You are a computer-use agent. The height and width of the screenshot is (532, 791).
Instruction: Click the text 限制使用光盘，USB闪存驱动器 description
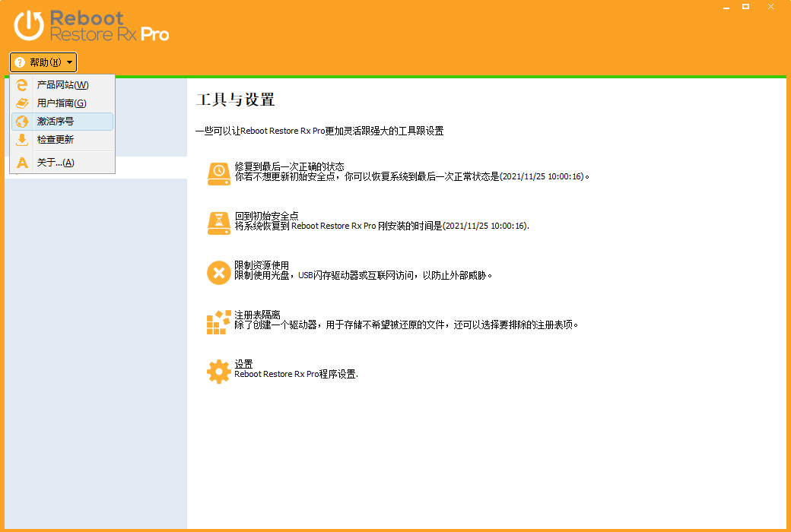pos(364,275)
